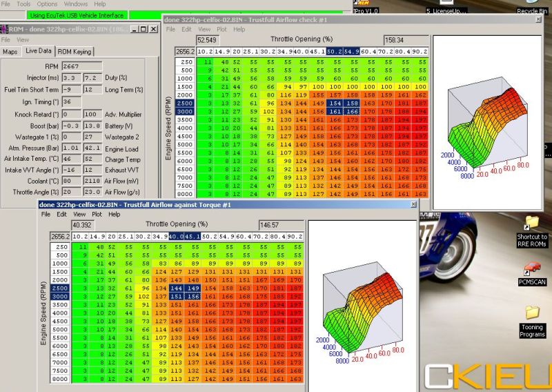
Task: Select the 90.2 throttle column in Airflow check
Action: (420, 52)
